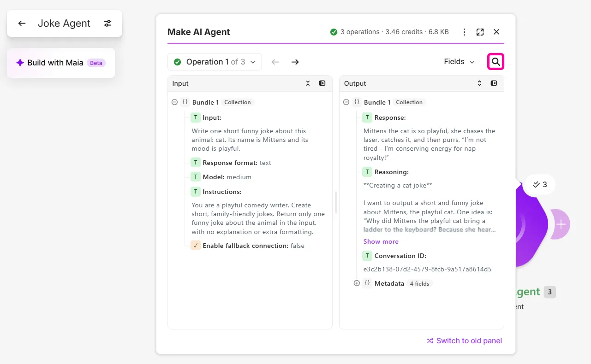The height and width of the screenshot is (364, 591).
Task: Toggle the Output pane side panel icon
Action: (x=494, y=83)
